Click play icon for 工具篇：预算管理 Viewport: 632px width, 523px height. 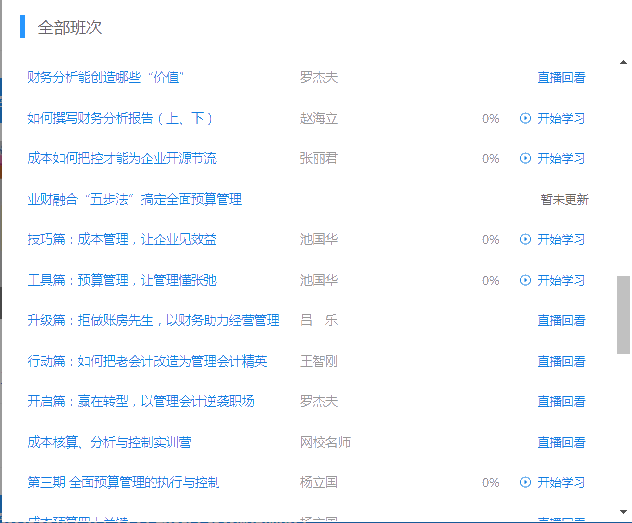tap(525, 280)
